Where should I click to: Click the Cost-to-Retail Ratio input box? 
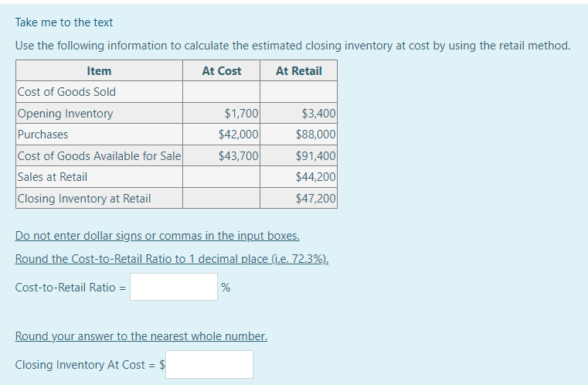(174, 287)
